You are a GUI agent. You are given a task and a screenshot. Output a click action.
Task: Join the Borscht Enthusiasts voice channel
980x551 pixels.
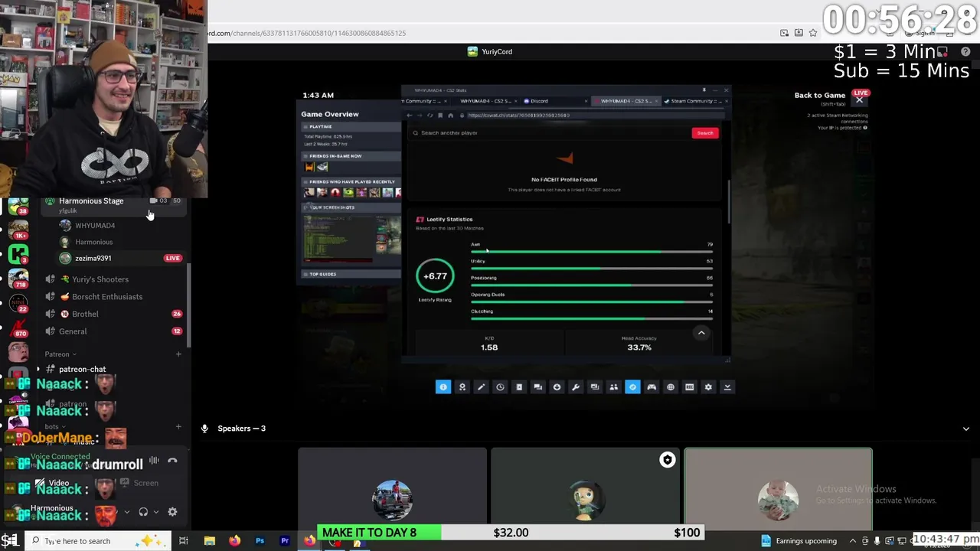(x=107, y=297)
